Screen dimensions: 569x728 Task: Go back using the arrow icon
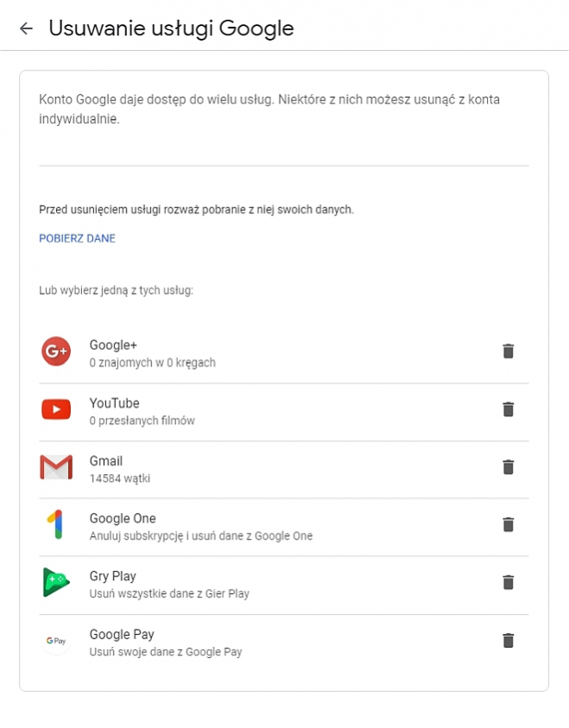[26, 28]
